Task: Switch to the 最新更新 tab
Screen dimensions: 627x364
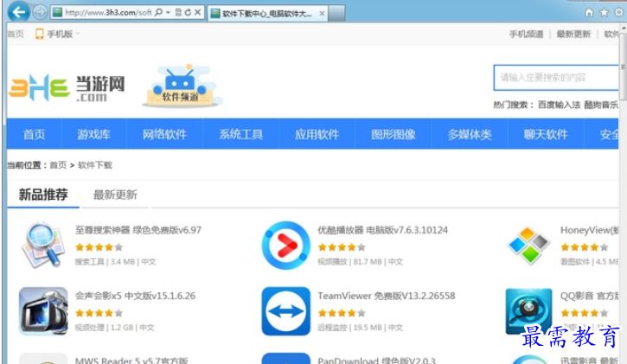Action: [115, 195]
